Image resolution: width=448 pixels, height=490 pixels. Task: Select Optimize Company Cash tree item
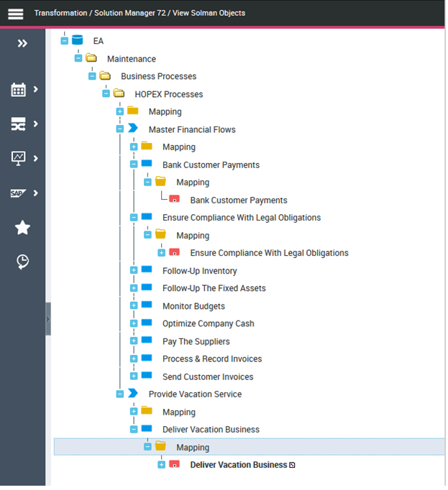[208, 324]
